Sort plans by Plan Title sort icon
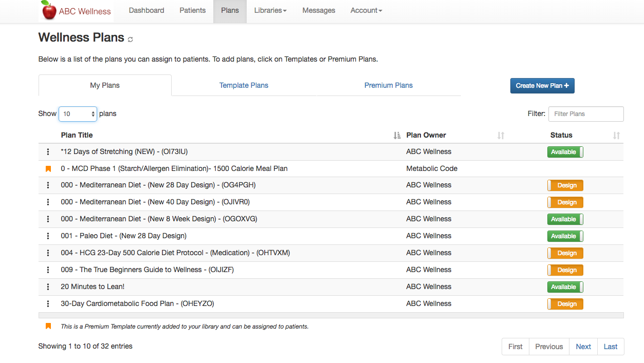Image resolution: width=644 pixels, height=363 pixels. [397, 136]
